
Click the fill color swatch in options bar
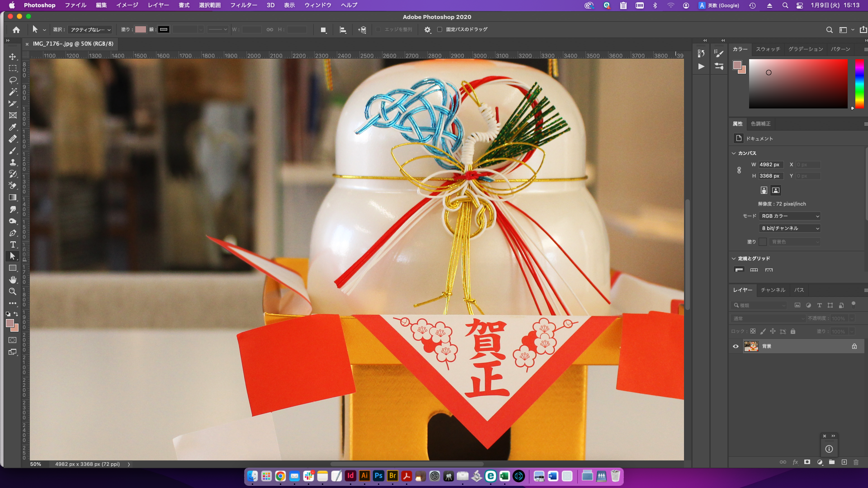(141, 29)
